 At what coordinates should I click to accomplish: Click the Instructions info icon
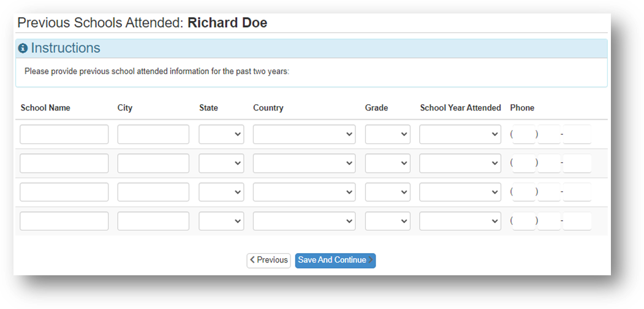[23, 48]
